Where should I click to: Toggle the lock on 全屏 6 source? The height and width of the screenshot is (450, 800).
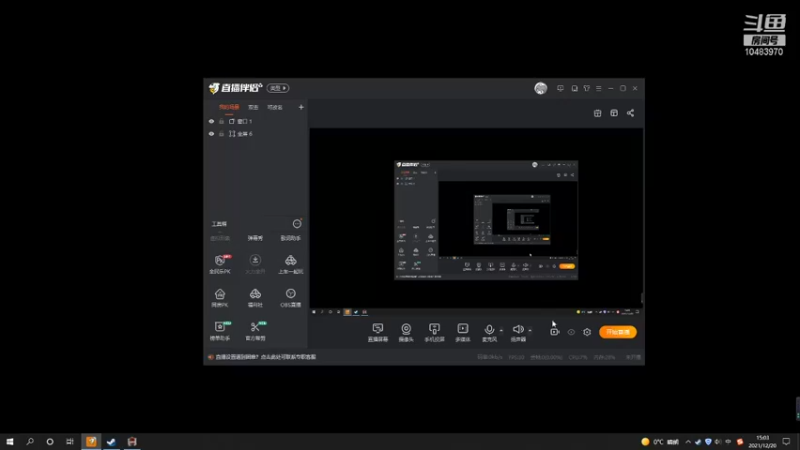pyautogui.click(x=221, y=134)
